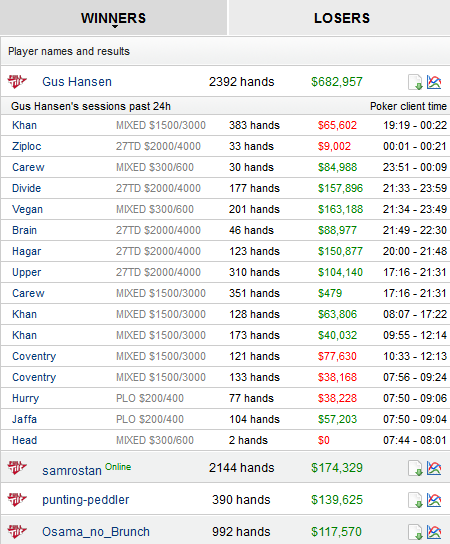Expand punting-peddler's player sessions

click(x=86, y=500)
